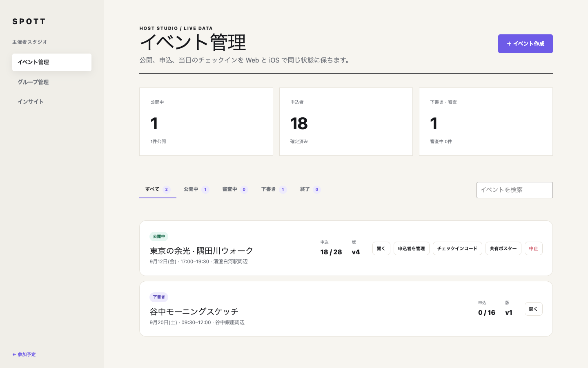Select the すべて tab
Viewport: 588px width, 368px height.
point(158,189)
